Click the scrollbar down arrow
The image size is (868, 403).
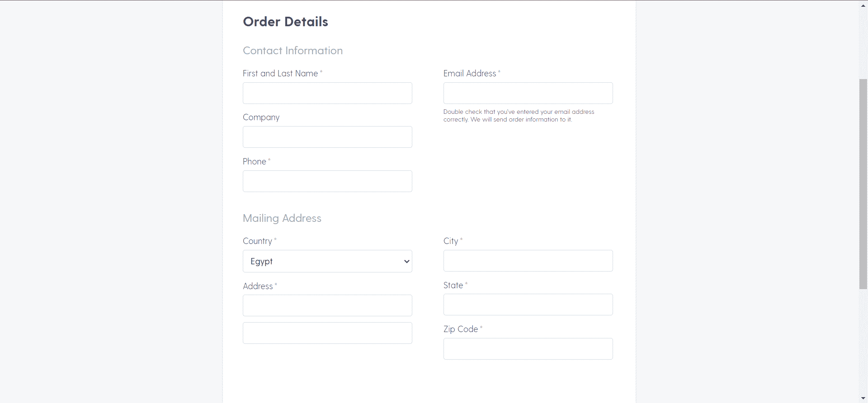pyautogui.click(x=863, y=398)
